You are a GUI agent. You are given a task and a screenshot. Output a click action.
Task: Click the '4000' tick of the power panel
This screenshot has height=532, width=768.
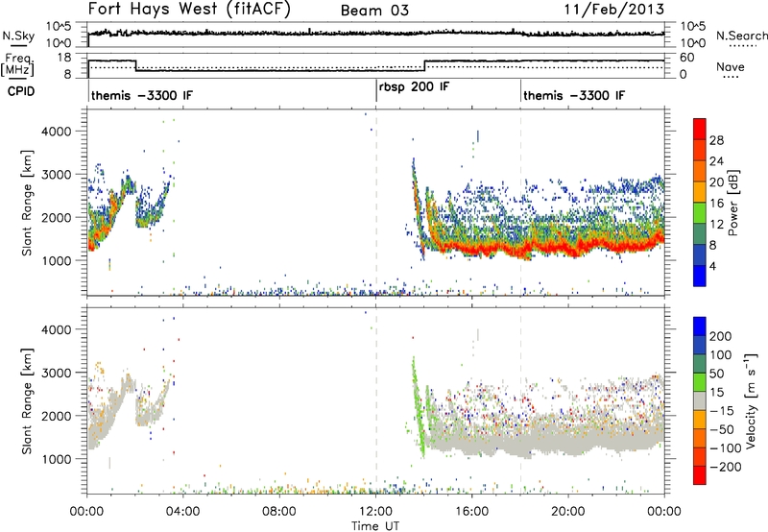(57, 132)
